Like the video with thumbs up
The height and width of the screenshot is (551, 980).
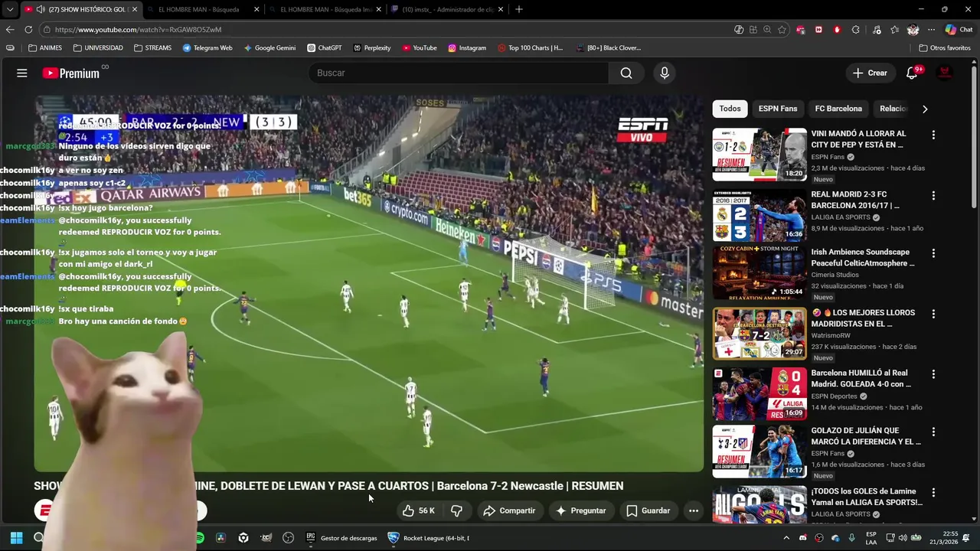pos(418,510)
